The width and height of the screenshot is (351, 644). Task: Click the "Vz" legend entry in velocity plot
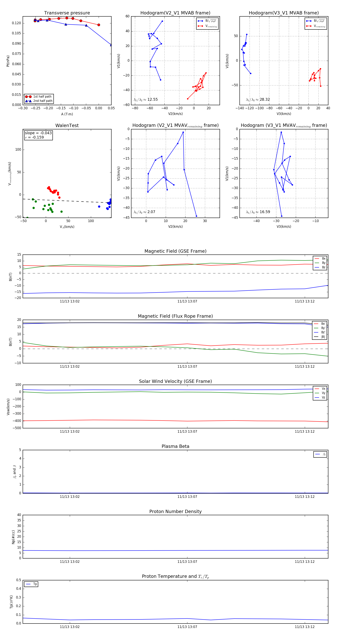[x=320, y=398]
